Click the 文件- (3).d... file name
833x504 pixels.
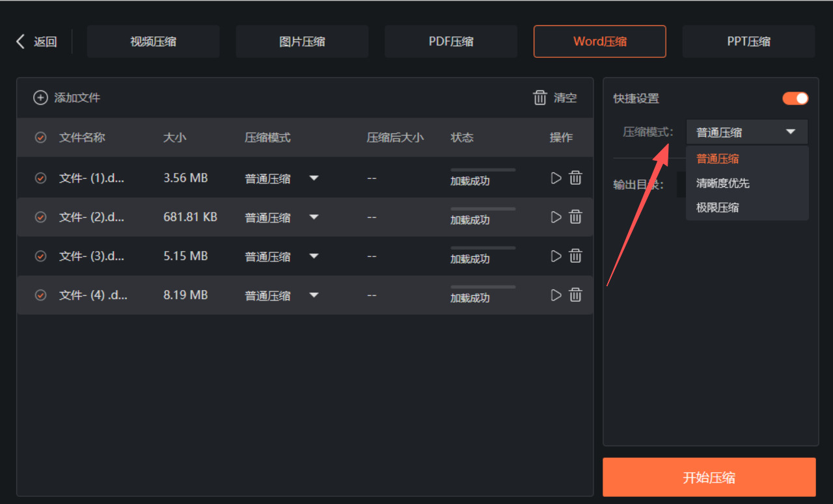pos(92,256)
